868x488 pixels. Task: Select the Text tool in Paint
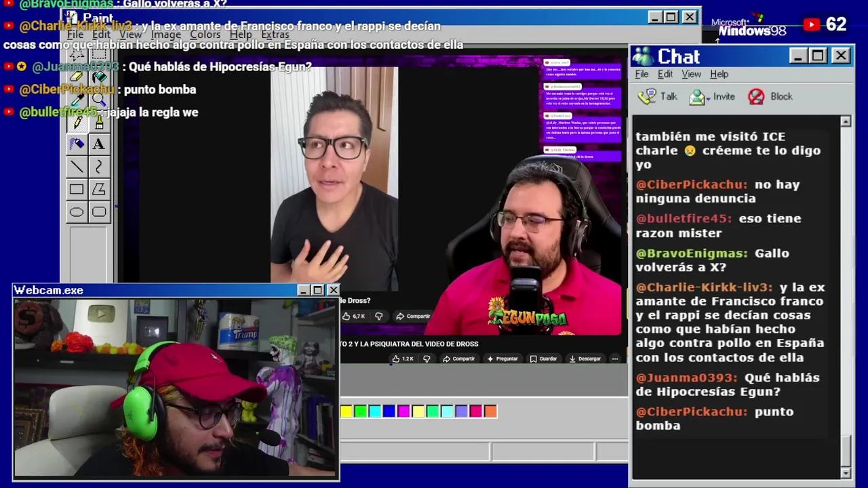(99, 144)
